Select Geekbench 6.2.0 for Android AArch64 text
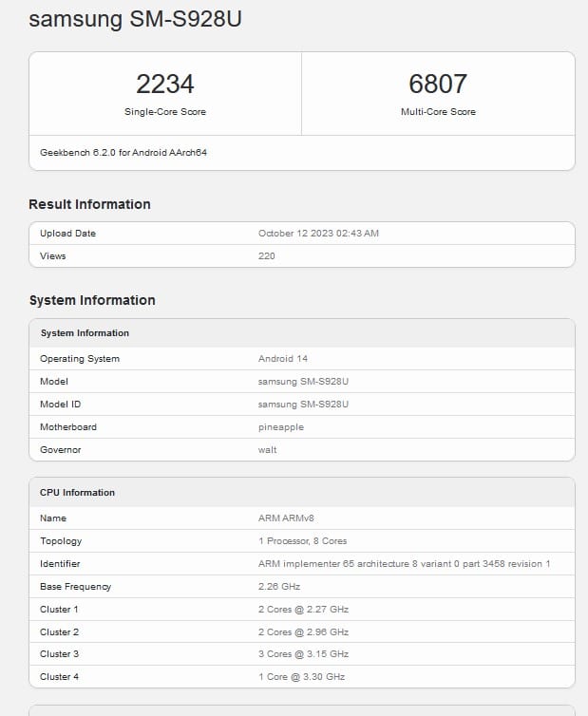Viewport: 588px width, 716px height. 123,153
